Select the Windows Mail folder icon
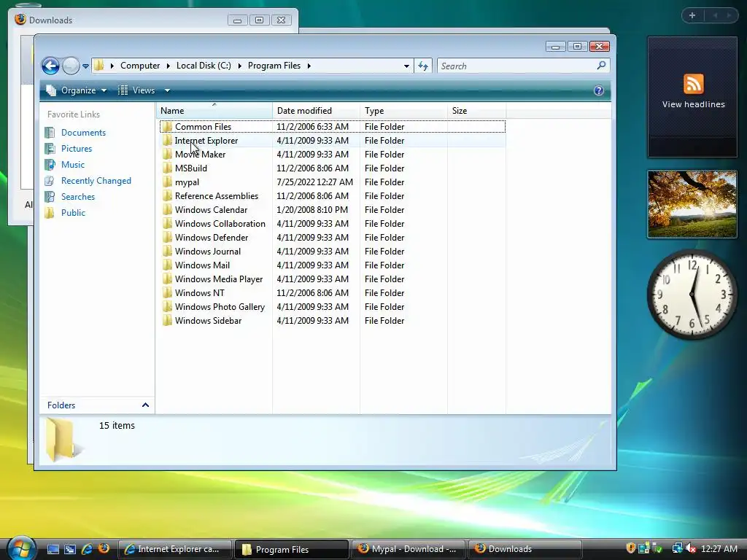 167,265
